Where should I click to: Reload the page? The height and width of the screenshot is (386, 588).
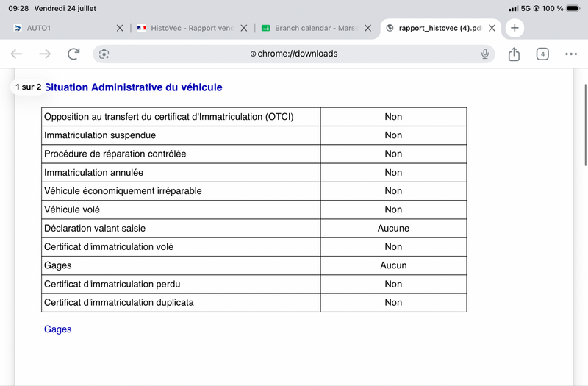[x=74, y=54]
